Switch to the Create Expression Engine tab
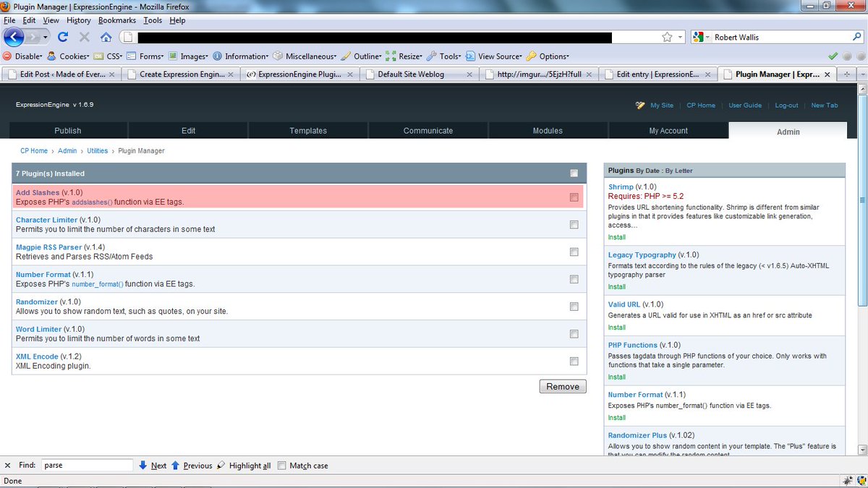This screenshot has height=488, width=868. [x=181, y=74]
